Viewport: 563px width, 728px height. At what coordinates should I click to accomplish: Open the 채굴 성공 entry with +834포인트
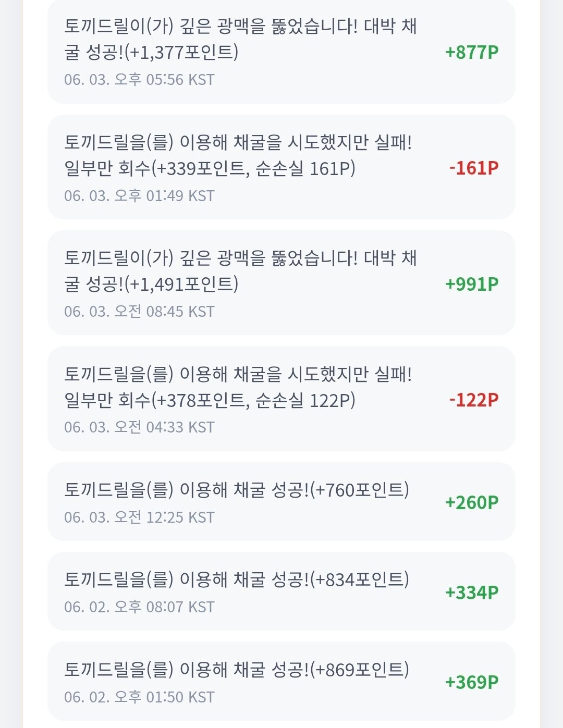pyautogui.click(x=281, y=591)
